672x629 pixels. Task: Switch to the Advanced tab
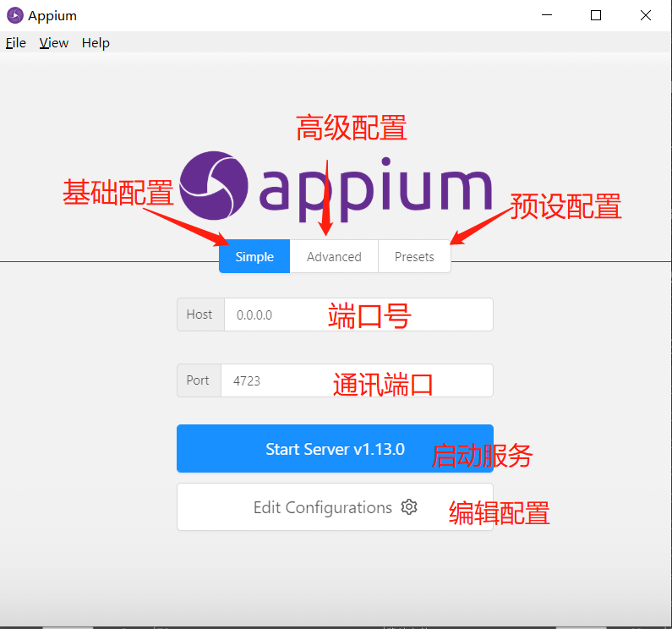pos(334,256)
